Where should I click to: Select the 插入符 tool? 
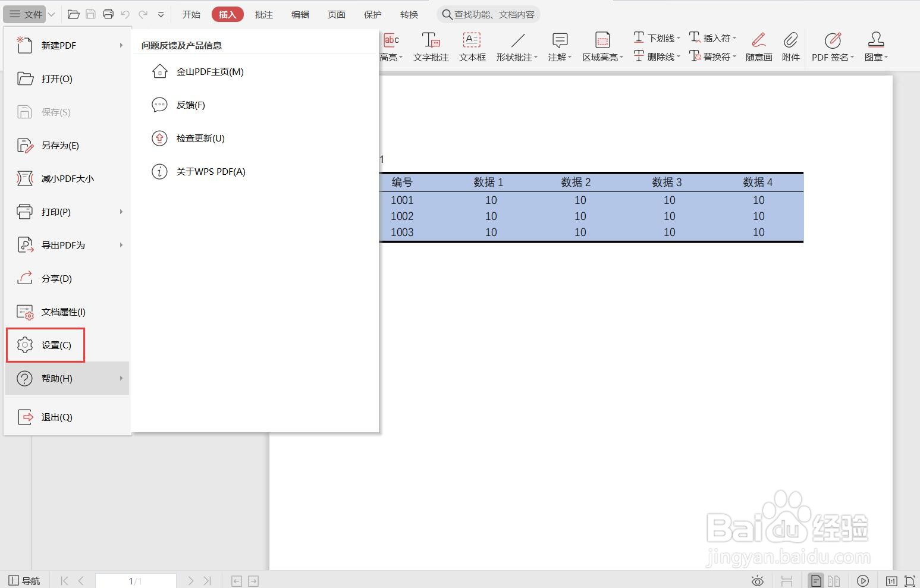(x=712, y=38)
